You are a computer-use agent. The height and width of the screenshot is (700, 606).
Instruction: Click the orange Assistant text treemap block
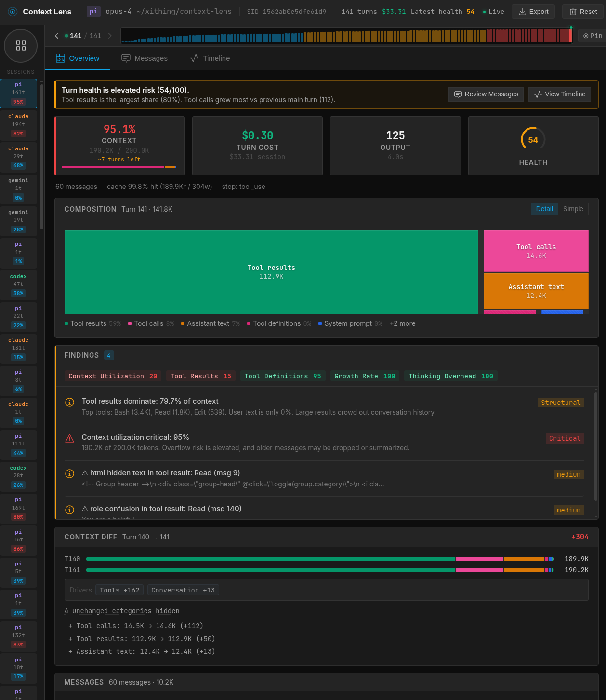tap(536, 291)
